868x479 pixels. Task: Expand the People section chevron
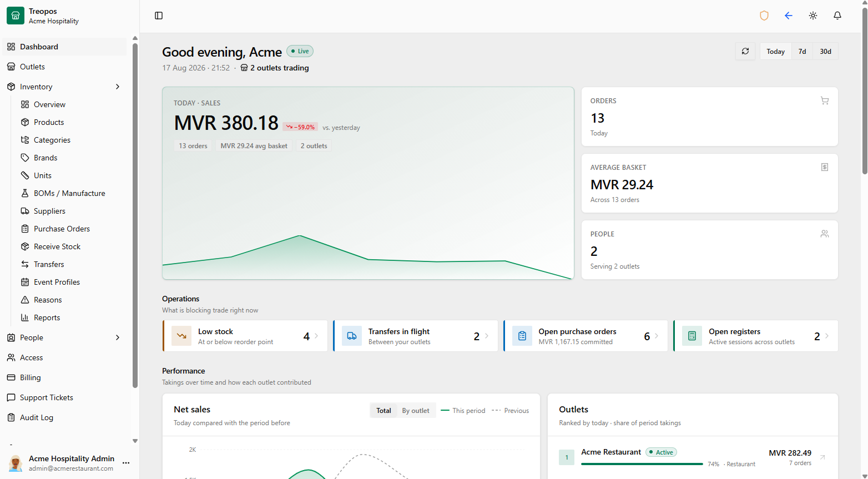click(x=117, y=337)
